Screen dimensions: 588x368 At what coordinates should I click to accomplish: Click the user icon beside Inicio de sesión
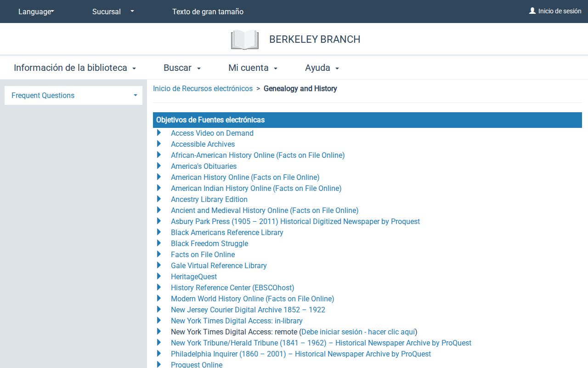point(532,11)
